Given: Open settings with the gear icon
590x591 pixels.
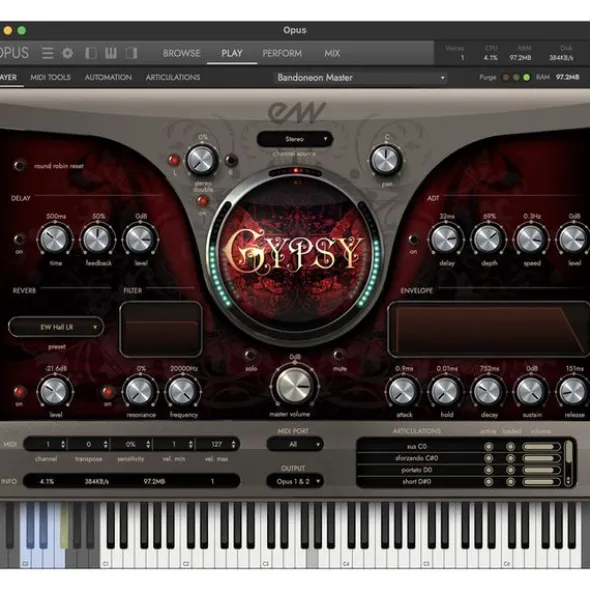Looking at the screenshot, I should (67, 53).
